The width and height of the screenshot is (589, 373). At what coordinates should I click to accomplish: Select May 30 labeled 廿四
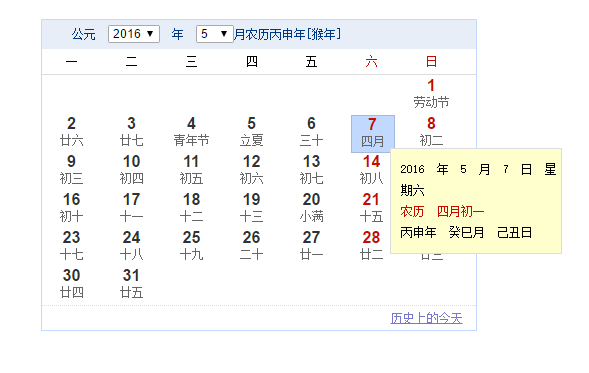click(71, 284)
